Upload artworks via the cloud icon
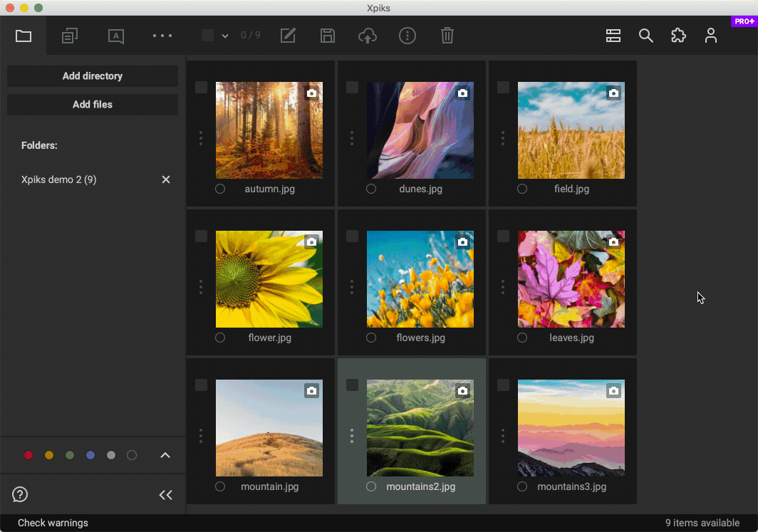The width and height of the screenshot is (758, 532). point(368,36)
